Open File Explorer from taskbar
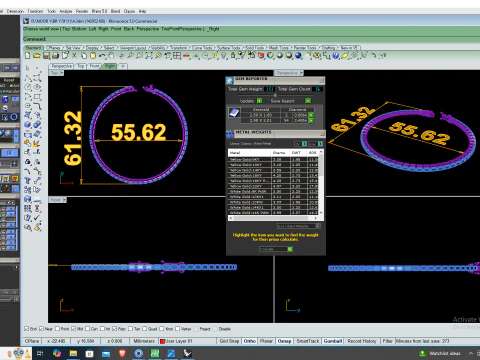480x360 pixels. (73, 353)
